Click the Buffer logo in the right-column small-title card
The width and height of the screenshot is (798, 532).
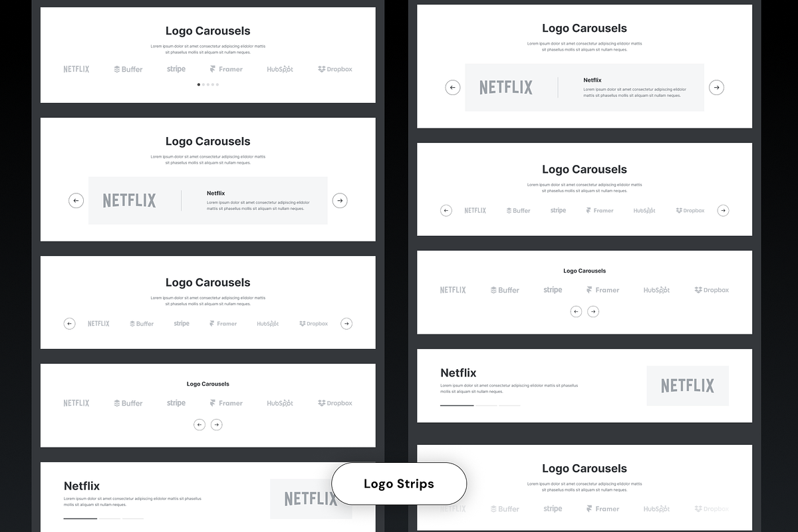tap(505, 290)
